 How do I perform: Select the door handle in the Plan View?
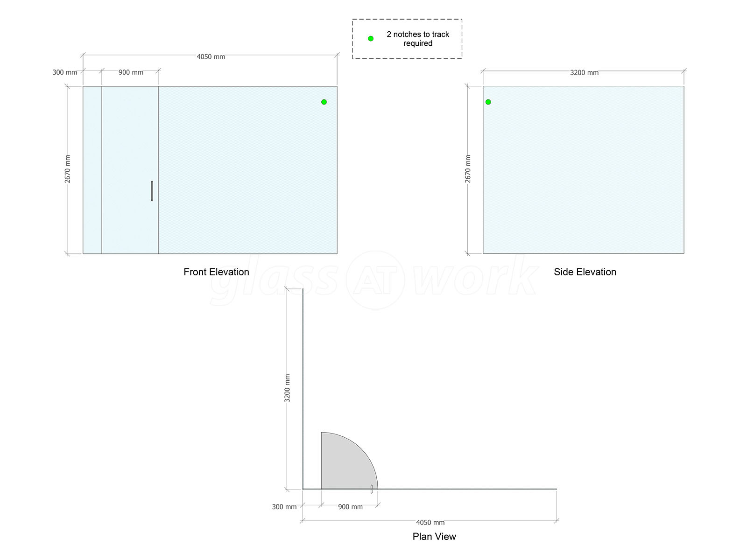[x=372, y=489]
